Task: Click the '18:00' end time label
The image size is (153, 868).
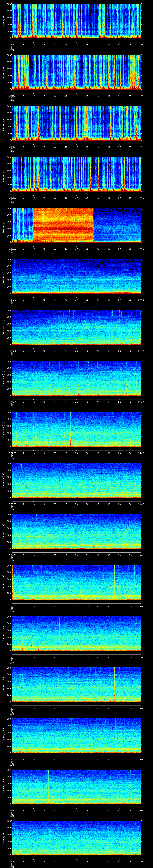Action: tap(141, 198)
